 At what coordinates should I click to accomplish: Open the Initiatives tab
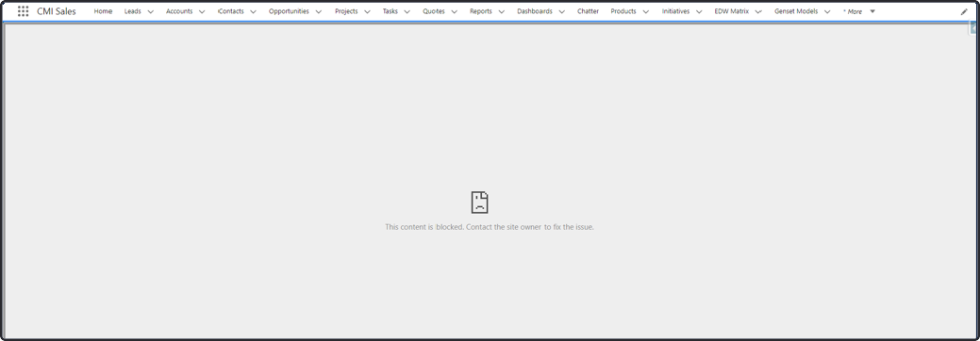click(675, 11)
